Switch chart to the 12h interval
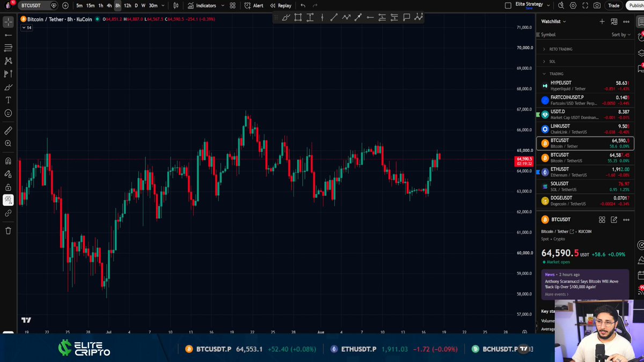This screenshot has width=644, height=362. [x=127, y=5]
